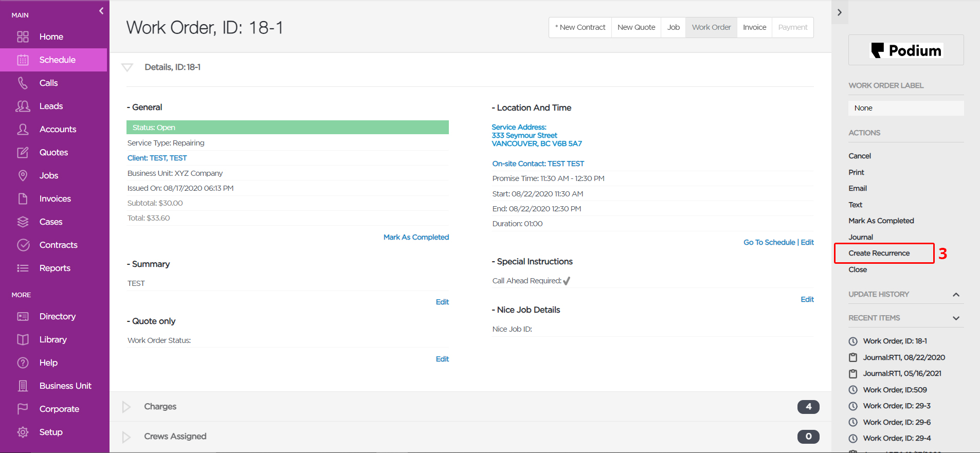980x453 pixels.
Task: Click clock icon beside Work Order, ID: 18-1
Action: 853,341
